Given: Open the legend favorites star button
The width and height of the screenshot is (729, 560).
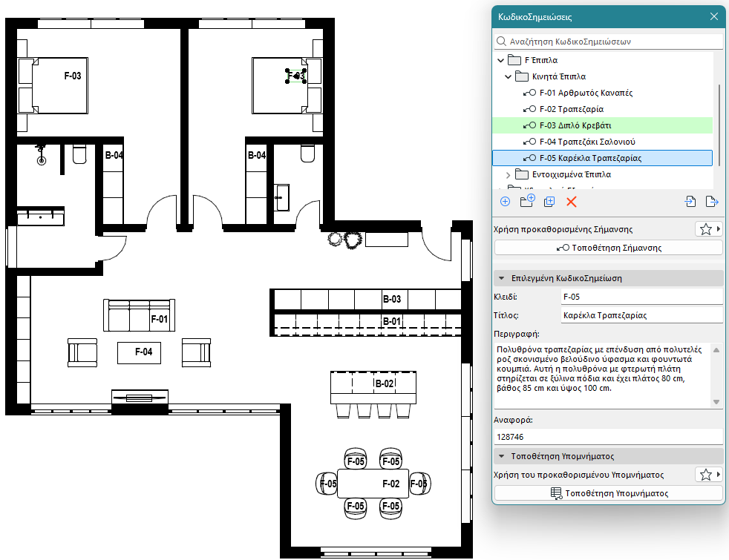Looking at the screenshot, I should 709,475.
